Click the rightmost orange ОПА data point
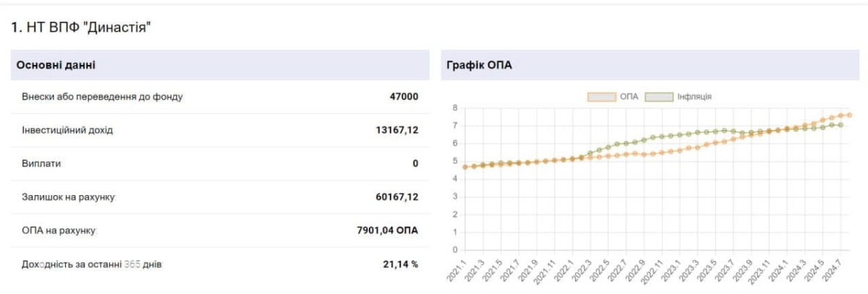 tap(849, 115)
